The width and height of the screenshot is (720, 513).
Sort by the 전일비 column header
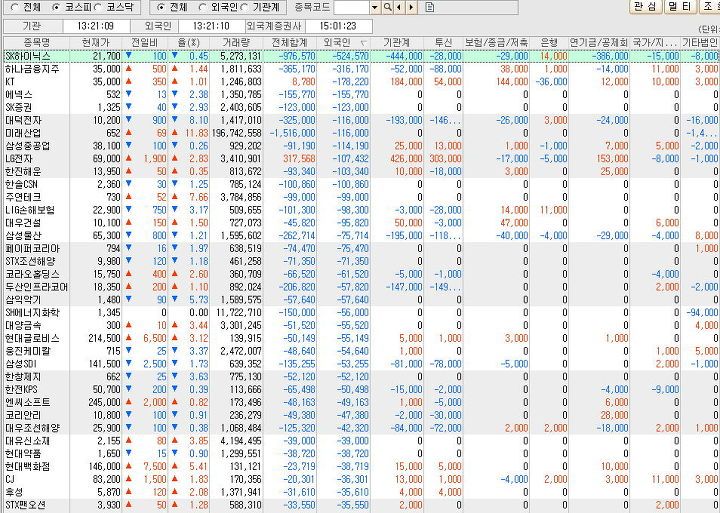pos(145,43)
